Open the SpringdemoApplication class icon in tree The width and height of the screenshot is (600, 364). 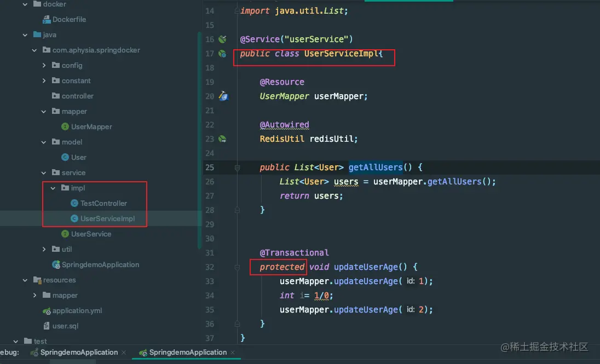tap(56, 264)
